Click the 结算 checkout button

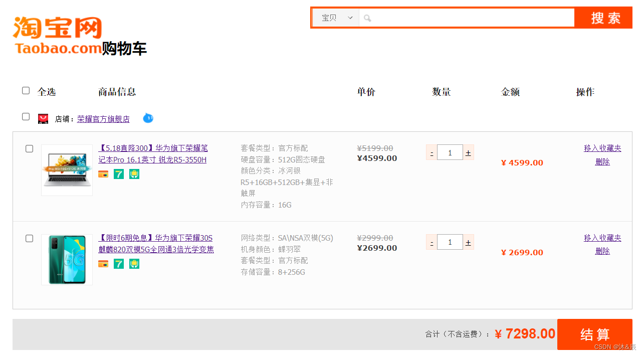595,334
